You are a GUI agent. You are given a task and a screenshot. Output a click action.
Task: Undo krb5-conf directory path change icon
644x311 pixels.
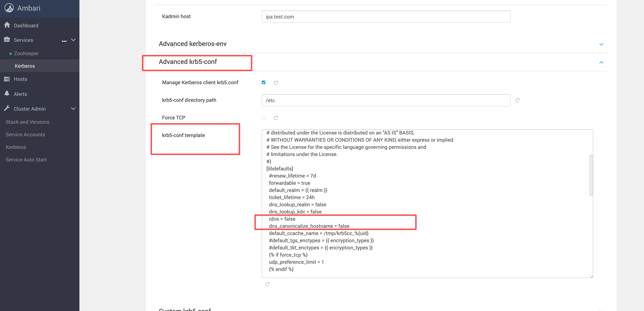[517, 100]
